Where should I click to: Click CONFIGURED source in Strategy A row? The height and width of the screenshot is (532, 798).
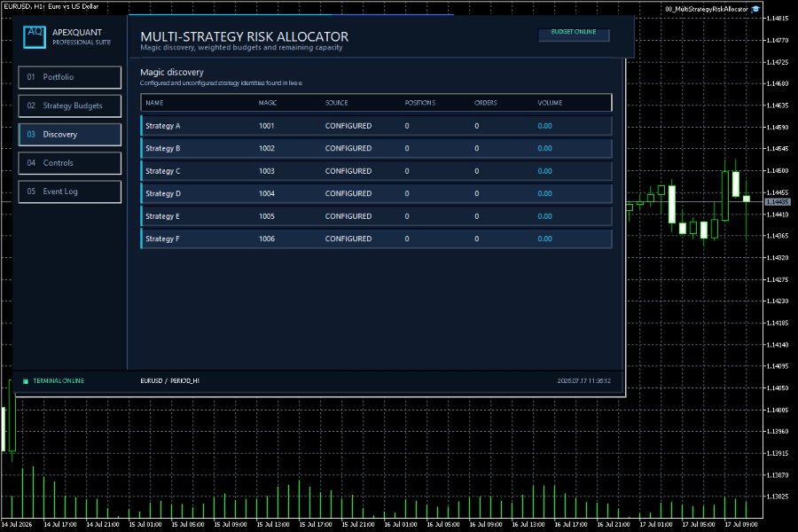click(x=348, y=126)
